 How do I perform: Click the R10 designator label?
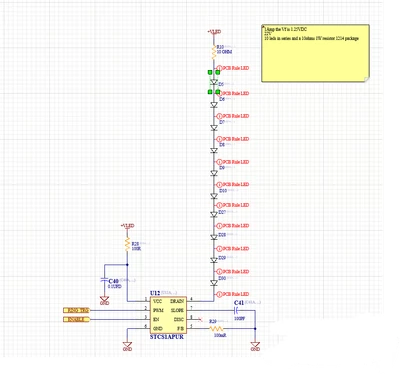[220, 47]
